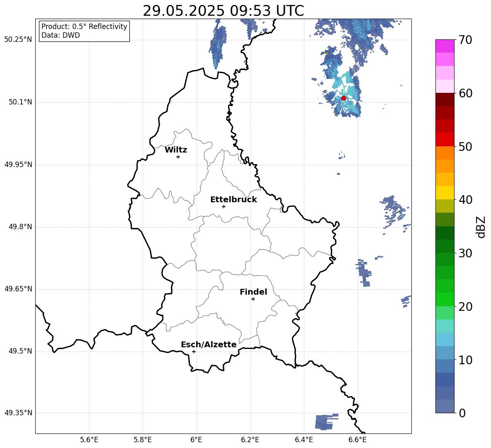Click the 6°E longitude label
Viewport: 491px width, 448px height.
(196, 440)
